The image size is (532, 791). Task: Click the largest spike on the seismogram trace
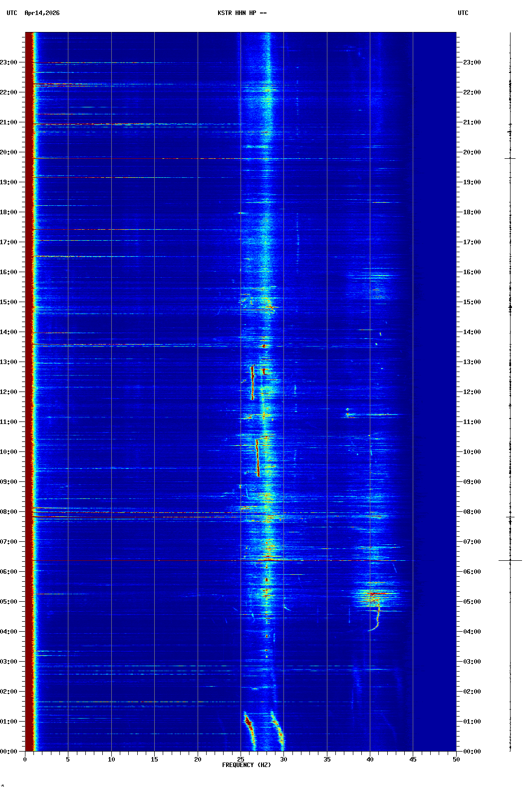(x=510, y=560)
